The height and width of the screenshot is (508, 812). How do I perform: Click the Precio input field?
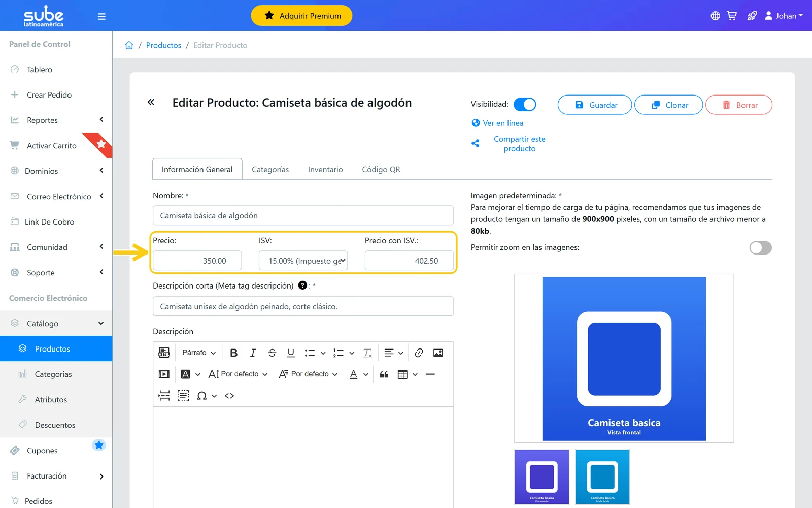pyautogui.click(x=197, y=261)
